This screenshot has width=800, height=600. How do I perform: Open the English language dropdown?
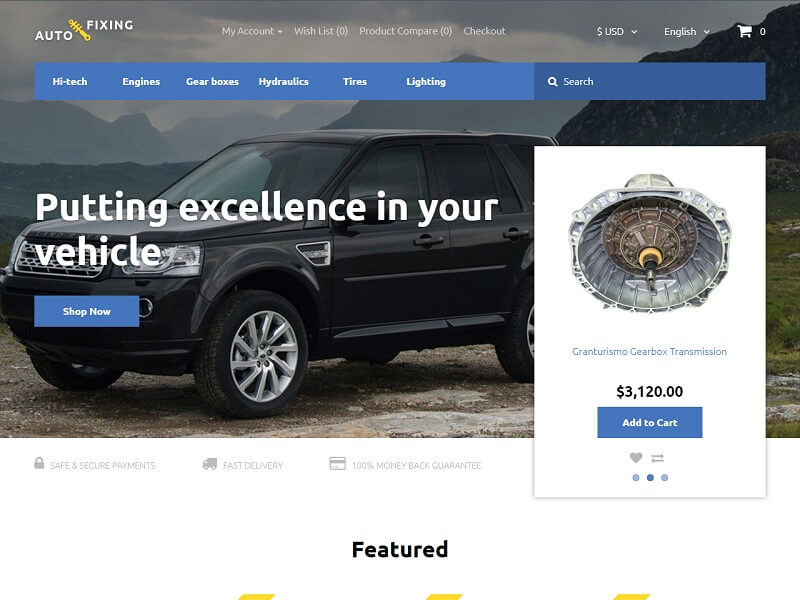687,32
